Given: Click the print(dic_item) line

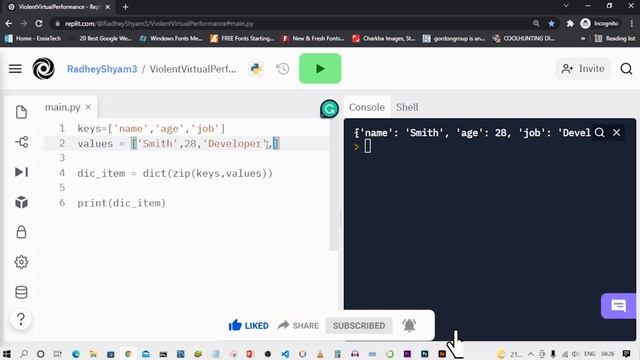Looking at the screenshot, I should (121, 203).
